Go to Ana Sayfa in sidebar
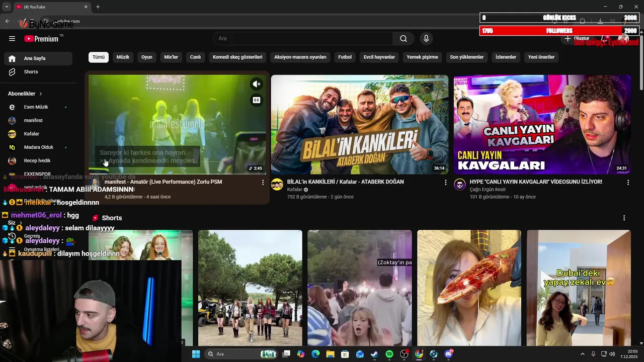This screenshot has width=644, height=362. coord(38,58)
